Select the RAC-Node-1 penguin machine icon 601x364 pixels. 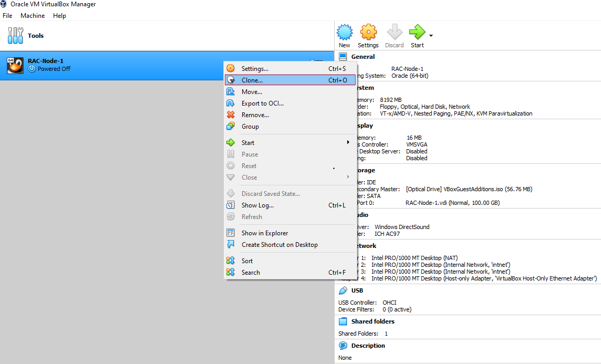click(x=15, y=66)
